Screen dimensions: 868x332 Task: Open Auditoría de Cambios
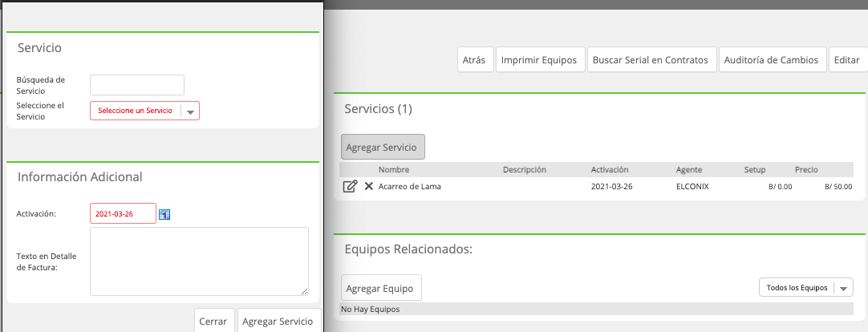(x=771, y=60)
